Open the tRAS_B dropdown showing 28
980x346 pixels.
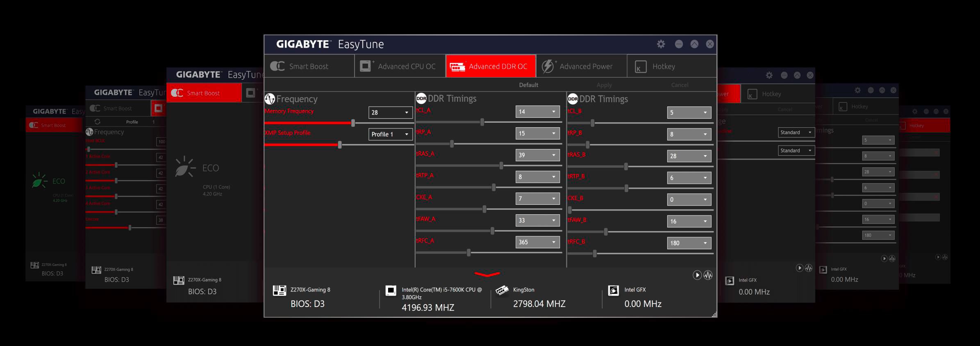[689, 156]
